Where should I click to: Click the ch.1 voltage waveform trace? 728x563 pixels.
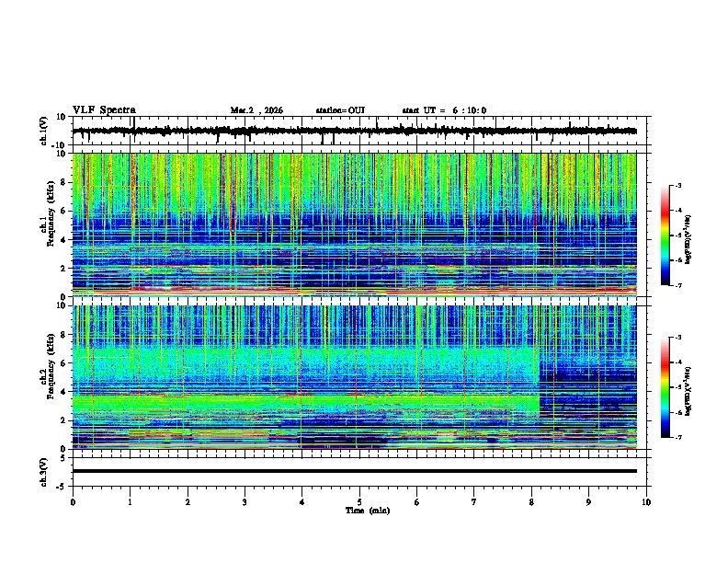pyautogui.click(x=354, y=131)
